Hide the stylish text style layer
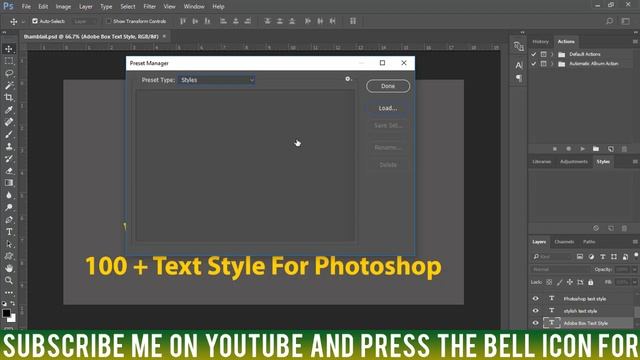The height and width of the screenshot is (360, 640). (x=536, y=311)
